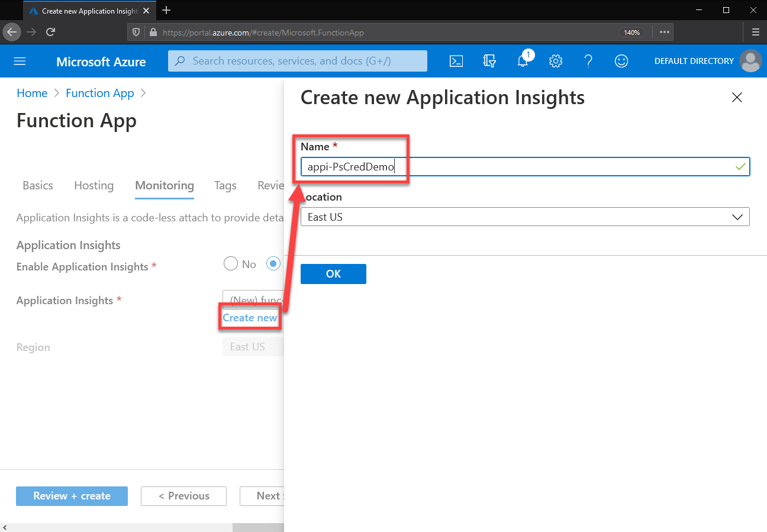
Task: Select the Yes radio for Application Insights
Action: click(273, 264)
